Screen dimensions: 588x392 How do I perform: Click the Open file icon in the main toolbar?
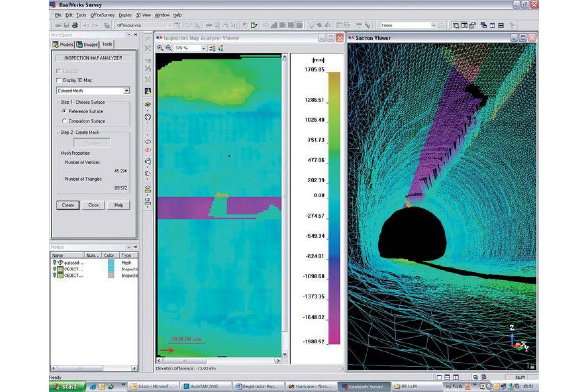click(58, 25)
